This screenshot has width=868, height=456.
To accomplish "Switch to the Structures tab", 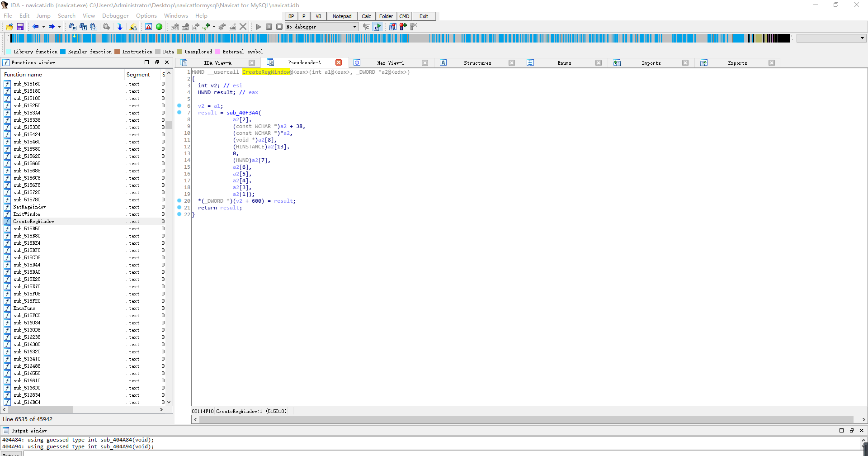I will point(477,63).
